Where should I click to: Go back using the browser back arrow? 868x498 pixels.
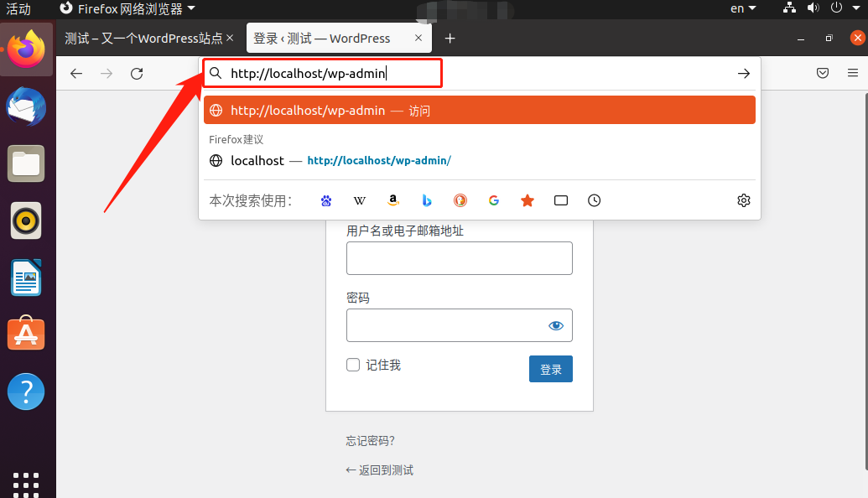coord(76,74)
